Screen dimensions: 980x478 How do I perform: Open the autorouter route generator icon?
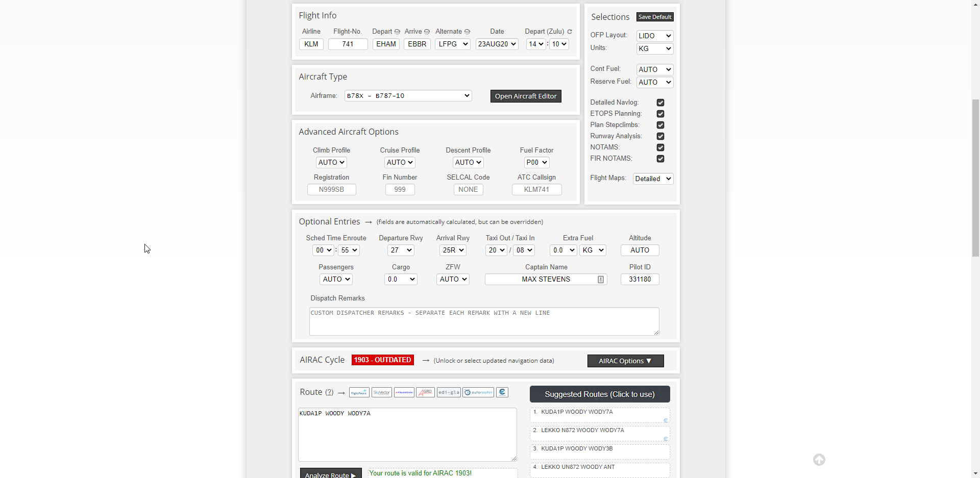(478, 392)
